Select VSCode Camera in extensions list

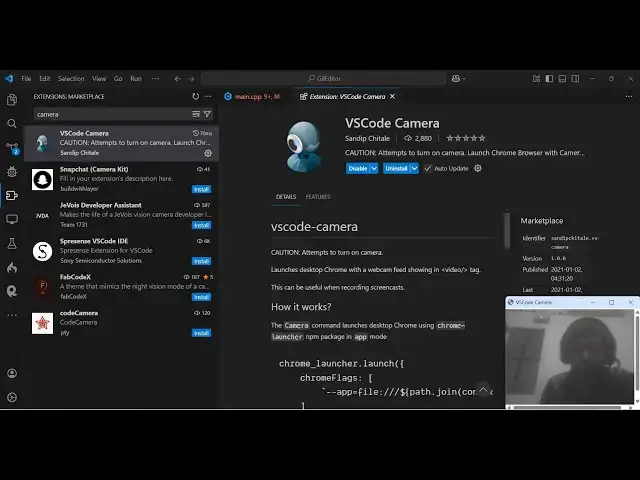click(121, 143)
